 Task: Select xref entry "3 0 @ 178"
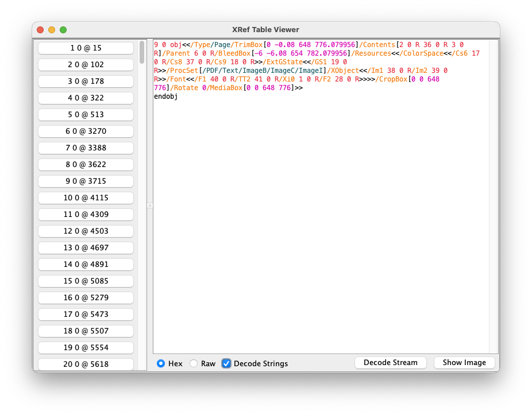click(x=86, y=82)
